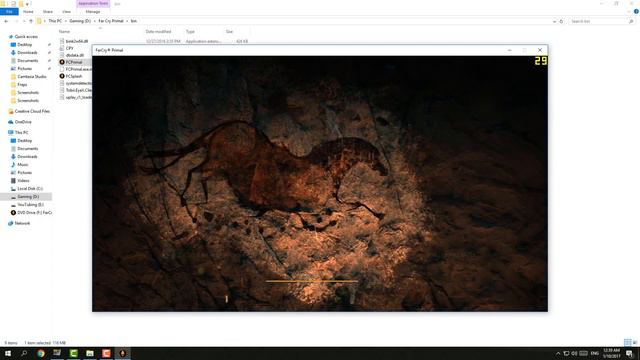Image resolution: width=640 pixels, height=360 pixels.
Task: Open Google Chrome from the taskbar
Action: pos(41,353)
